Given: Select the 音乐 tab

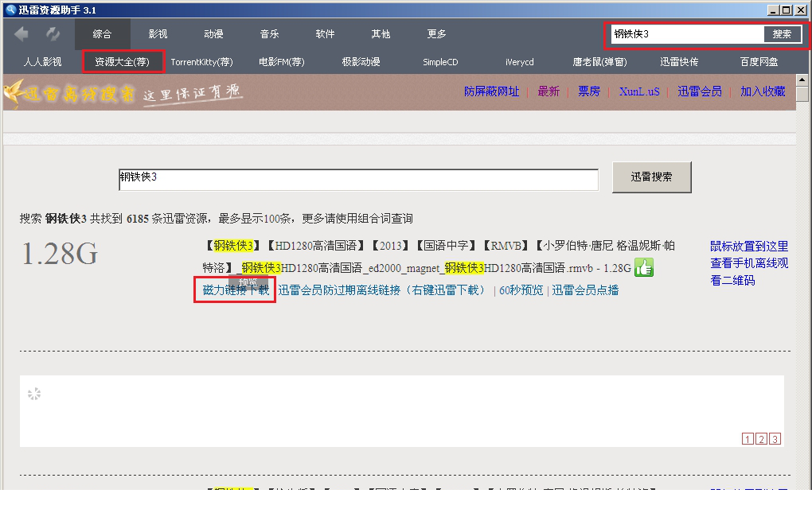Looking at the screenshot, I should tap(269, 34).
